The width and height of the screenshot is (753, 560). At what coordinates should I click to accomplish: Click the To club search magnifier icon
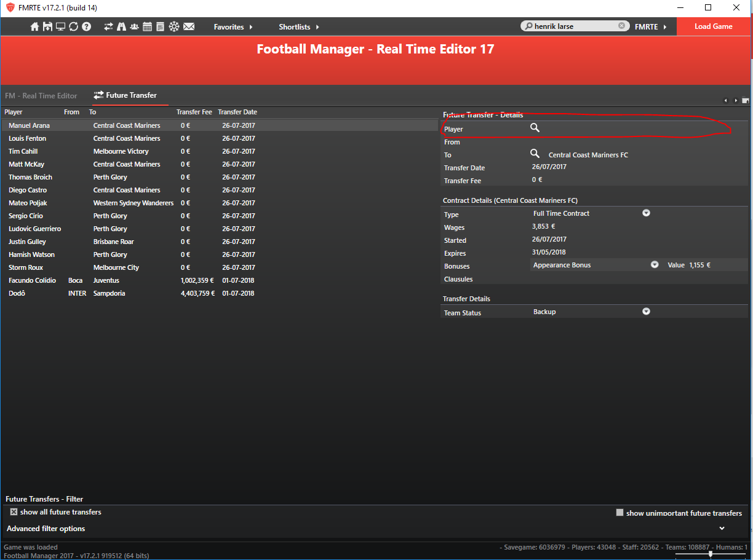(535, 154)
